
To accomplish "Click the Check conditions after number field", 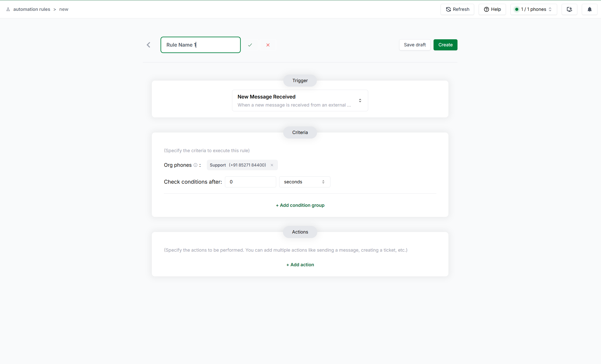I will [x=250, y=182].
